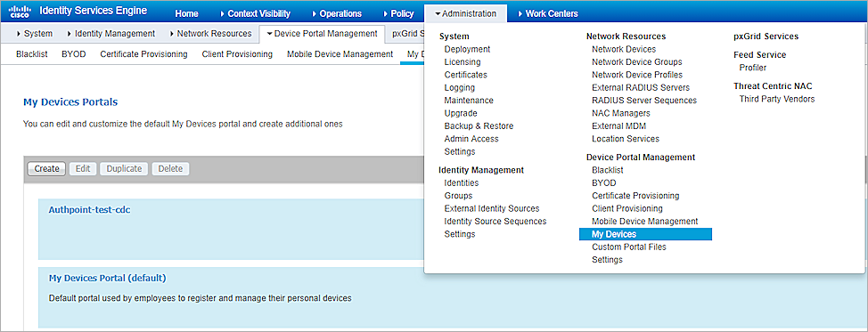
Task: Click the Create button
Action: coord(46,169)
